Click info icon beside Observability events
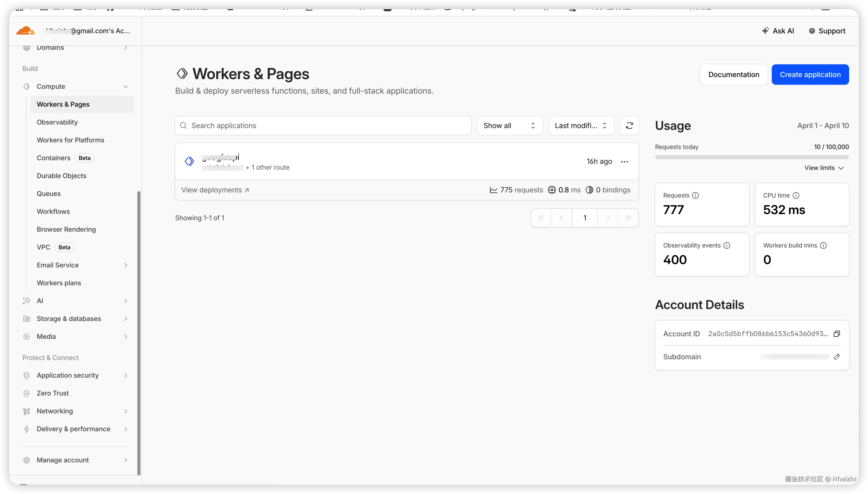 tap(727, 245)
